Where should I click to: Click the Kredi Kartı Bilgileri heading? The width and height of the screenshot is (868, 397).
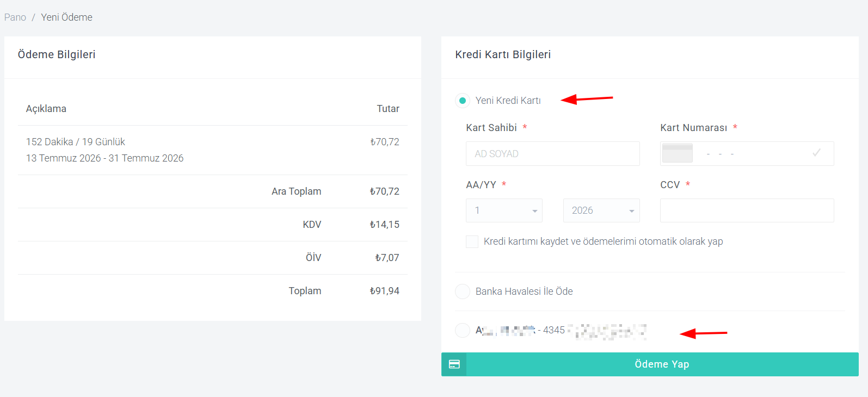[503, 54]
